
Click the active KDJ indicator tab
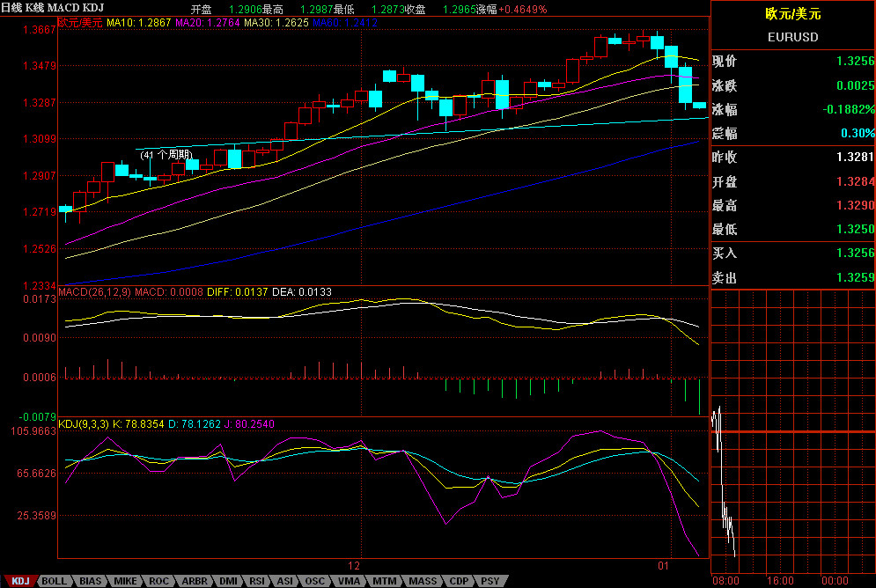(x=21, y=581)
